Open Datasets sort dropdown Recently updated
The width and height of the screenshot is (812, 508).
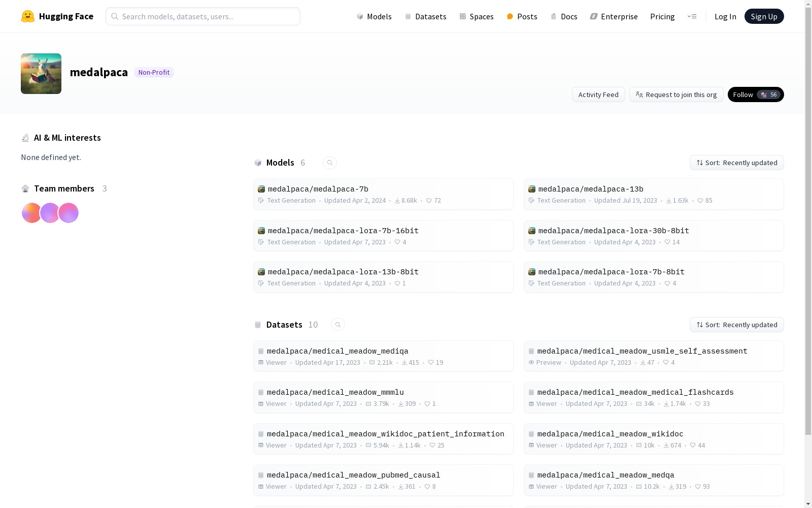point(737,325)
